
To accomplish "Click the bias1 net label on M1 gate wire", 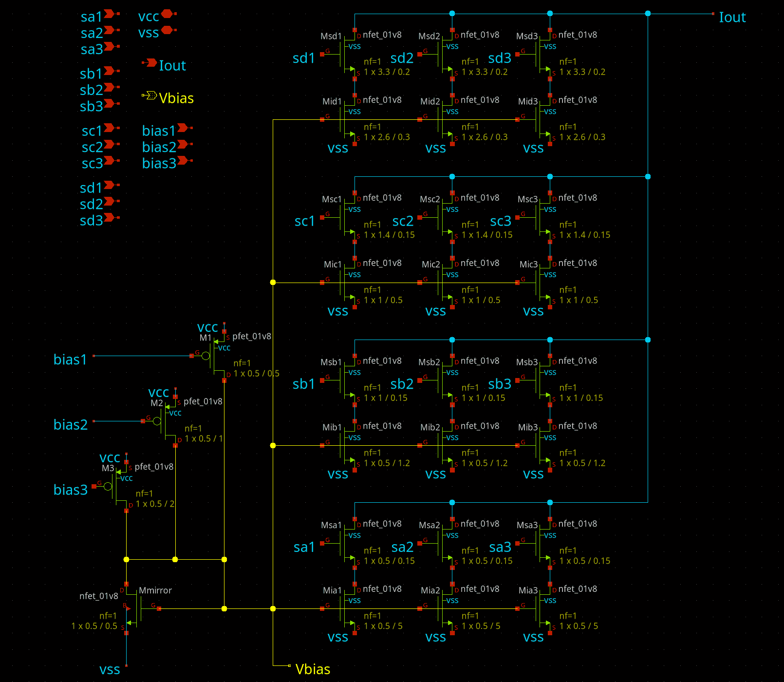I will [x=70, y=360].
